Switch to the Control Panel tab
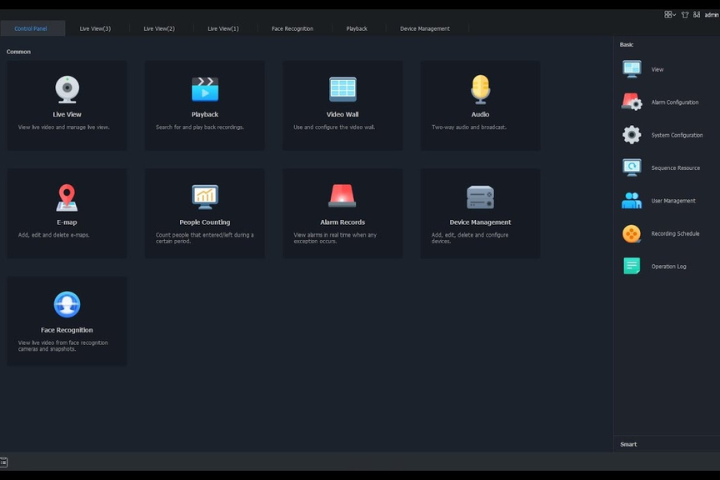The image size is (720, 480). (31, 28)
